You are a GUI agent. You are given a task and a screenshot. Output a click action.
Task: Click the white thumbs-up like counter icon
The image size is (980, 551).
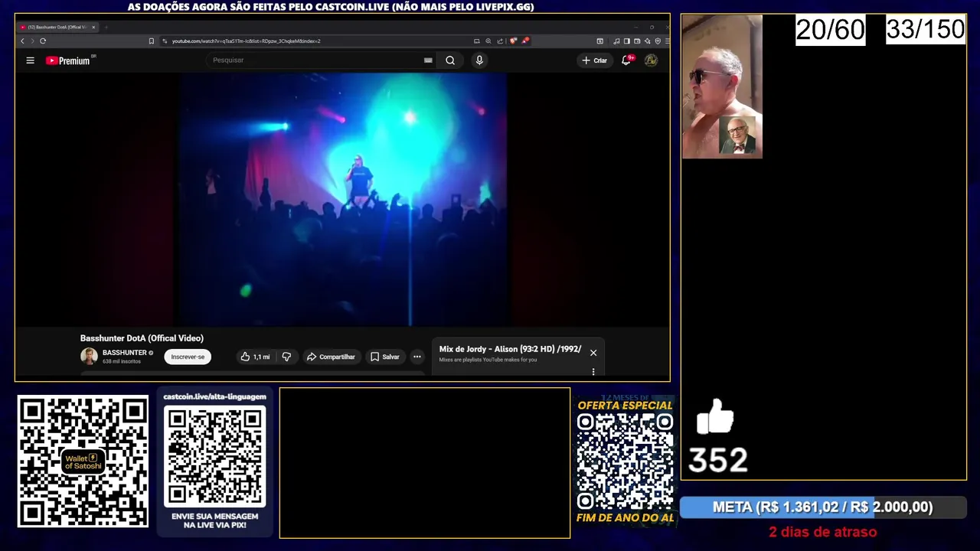point(715,416)
